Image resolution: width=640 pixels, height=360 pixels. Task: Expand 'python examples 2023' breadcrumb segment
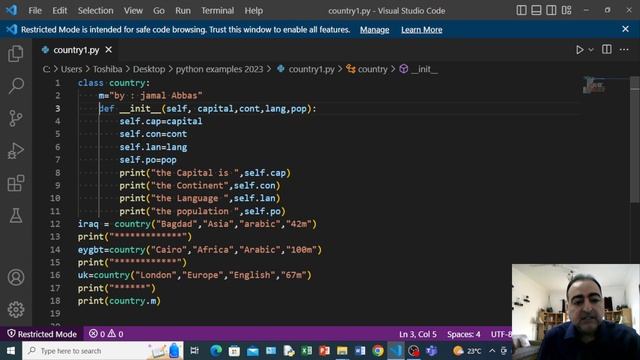click(219, 69)
